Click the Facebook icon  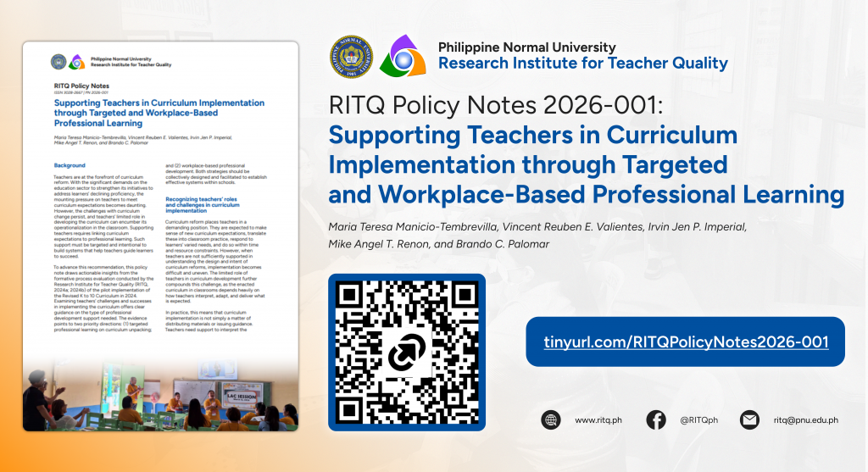coord(656,420)
